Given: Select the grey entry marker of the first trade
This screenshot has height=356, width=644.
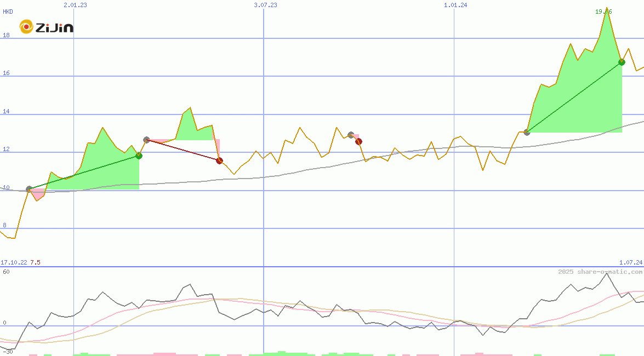Looking at the screenshot, I should [x=29, y=189].
